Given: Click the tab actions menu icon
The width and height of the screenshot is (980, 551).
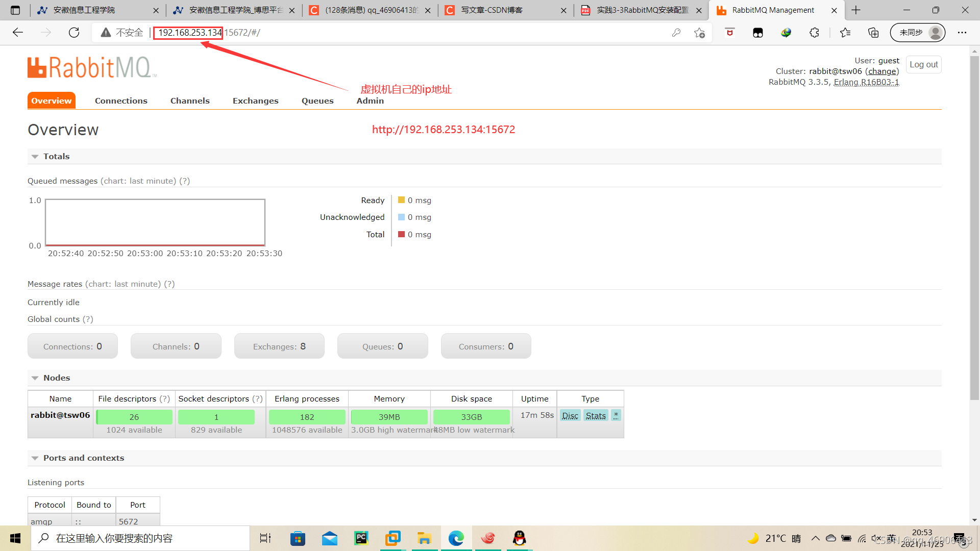Looking at the screenshot, I should tap(15, 10).
